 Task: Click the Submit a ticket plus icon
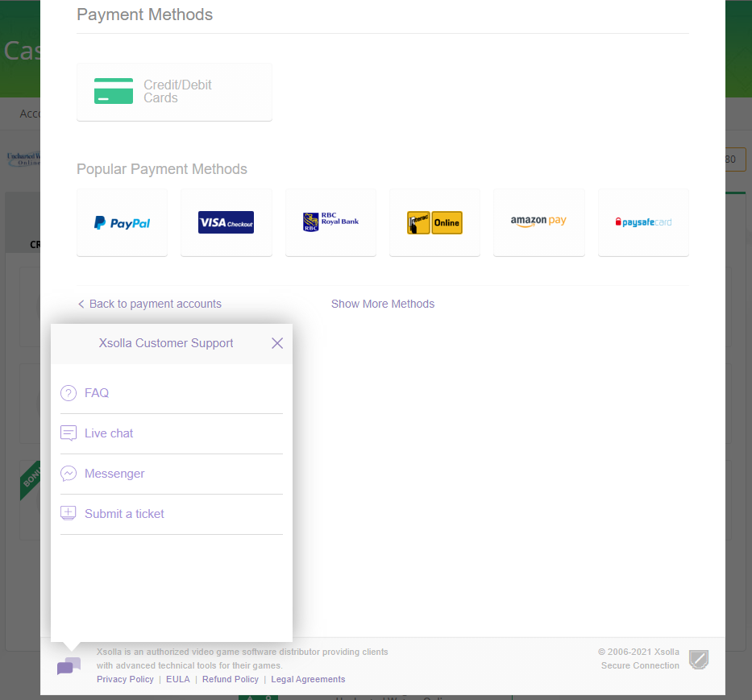pyautogui.click(x=69, y=513)
